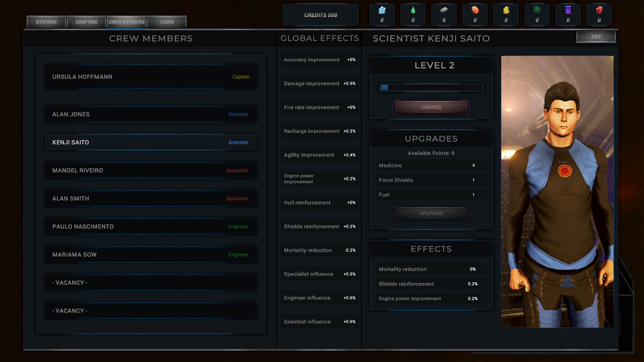The height and width of the screenshot is (362, 644).
Task: Click the blue crystal resource icon
Action: click(382, 10)
